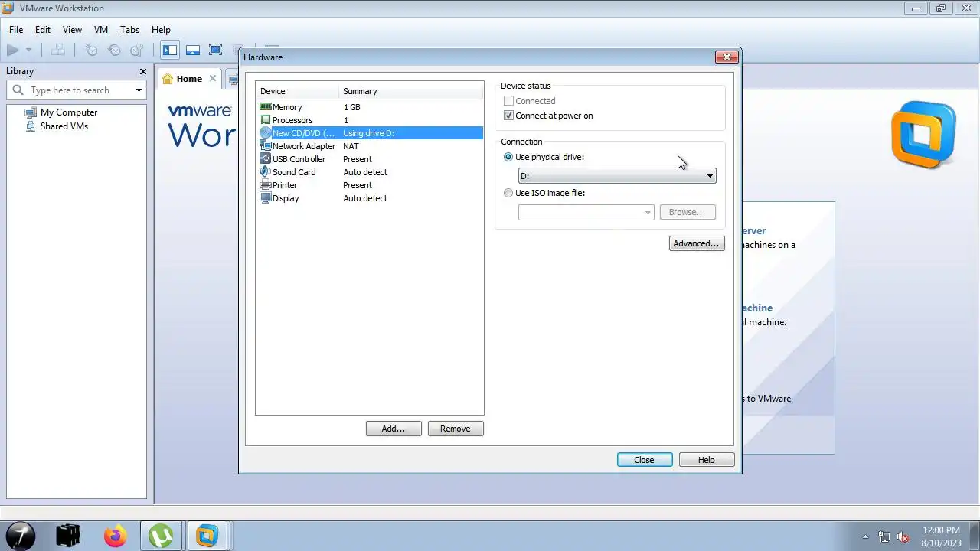
Task: Select the Network Adapter device icon
Action: point(266,146)
